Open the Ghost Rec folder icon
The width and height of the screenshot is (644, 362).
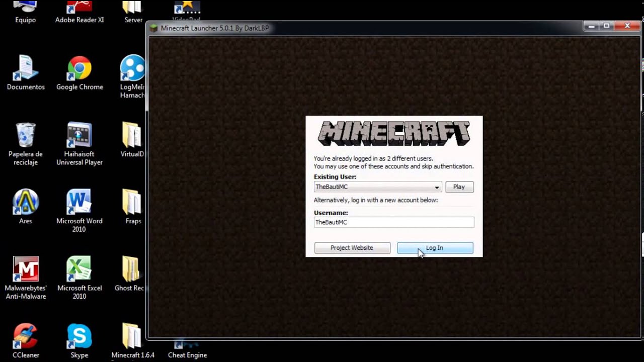coord(130,274)
